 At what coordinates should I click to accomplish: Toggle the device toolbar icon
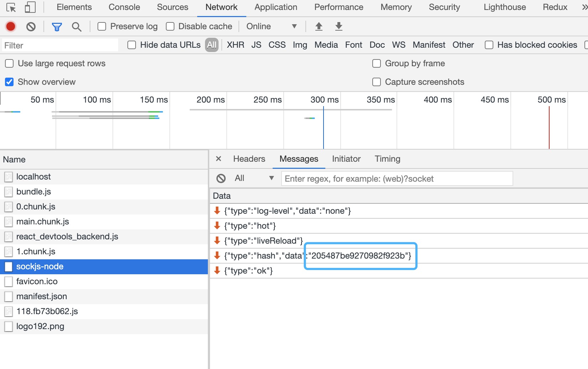click(30, 7)
